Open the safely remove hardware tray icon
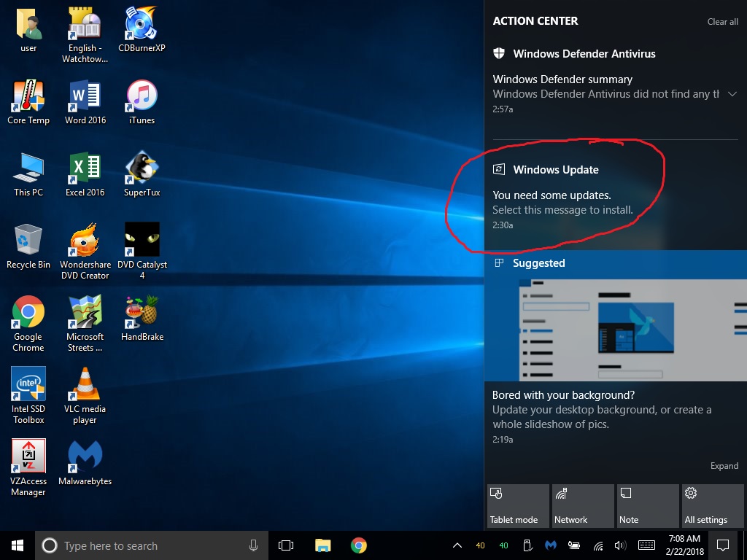This screenshot has width=747, height=560. click(x=527, y=545)
